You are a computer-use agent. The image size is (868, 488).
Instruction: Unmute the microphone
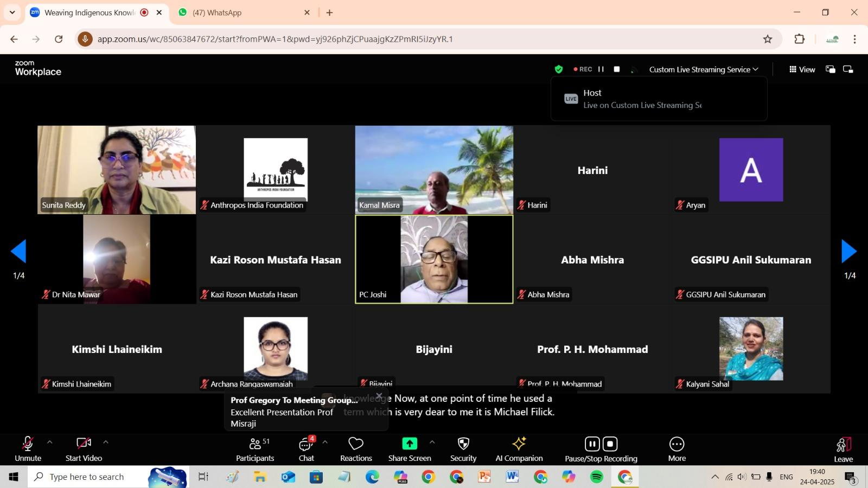click(x=28, y=450)
